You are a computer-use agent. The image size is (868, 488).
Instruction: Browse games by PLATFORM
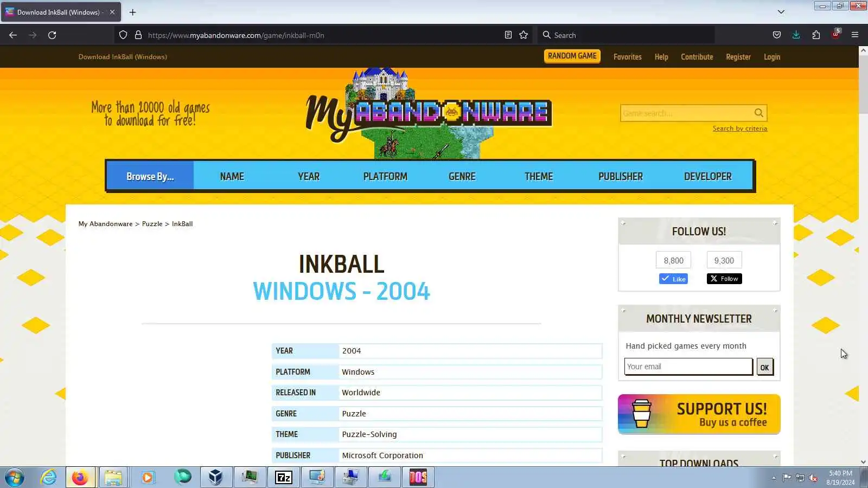[385, 176]
